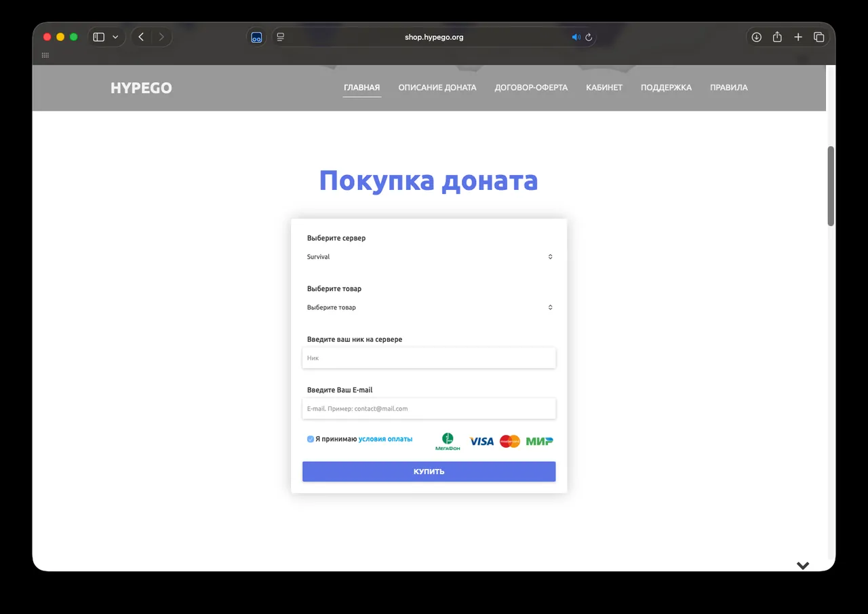Click the Покупка доната heading
The width and height of the screenshot is (868, 614).
point(429,181)
